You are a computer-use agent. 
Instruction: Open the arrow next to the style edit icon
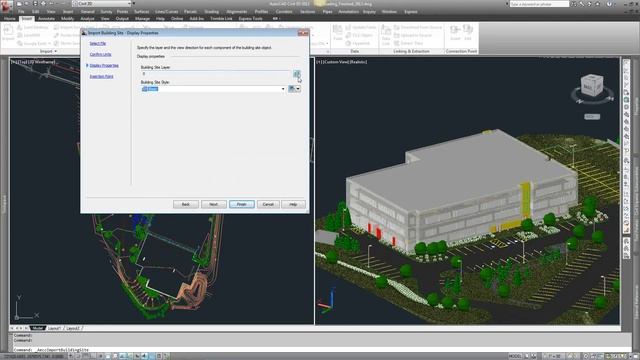point(298,89)
